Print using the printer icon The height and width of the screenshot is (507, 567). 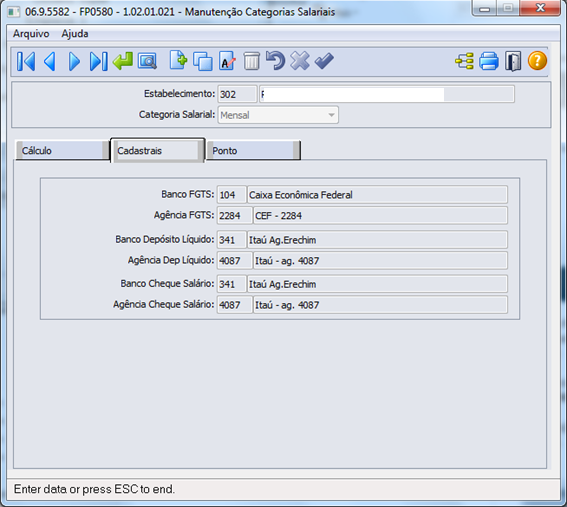489,61
